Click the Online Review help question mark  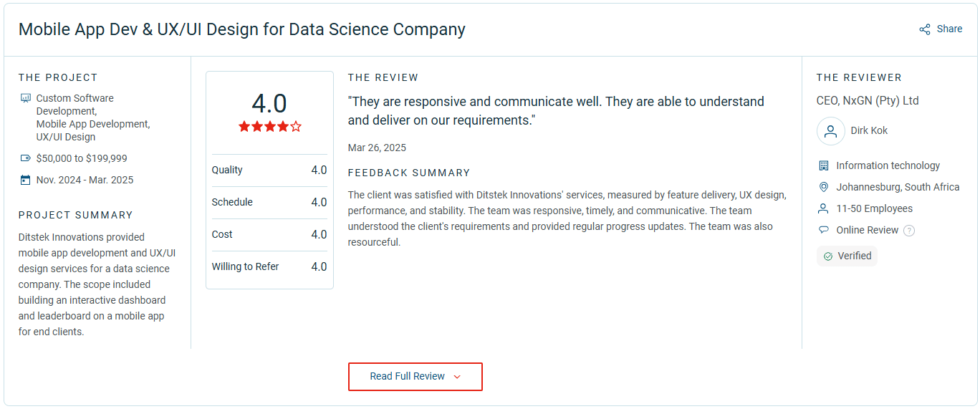click(x=909, y=231)
